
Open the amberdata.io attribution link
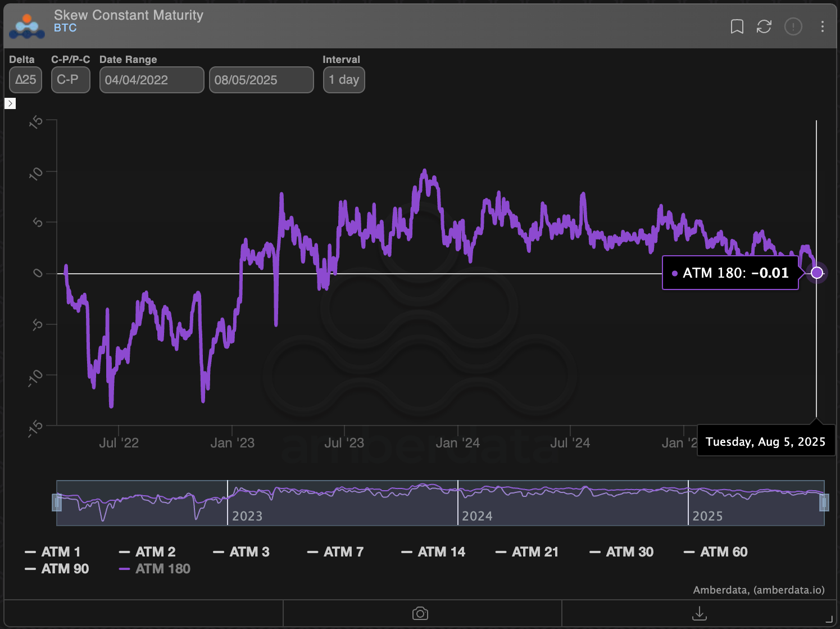click(788, 590)
